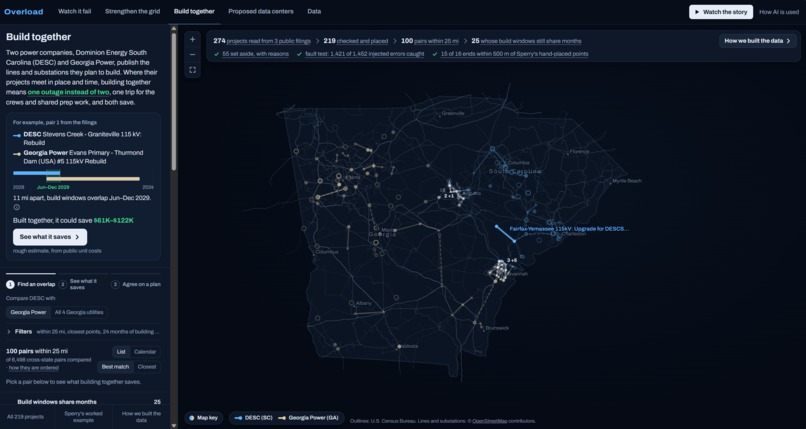This screenshot has height=429, width=806.
Task: Open Sperry's worked example footer tab
Action: [x=83, y=417]
